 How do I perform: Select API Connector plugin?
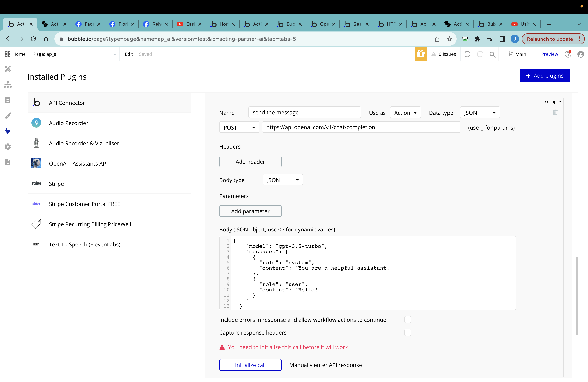click(109, 103)
